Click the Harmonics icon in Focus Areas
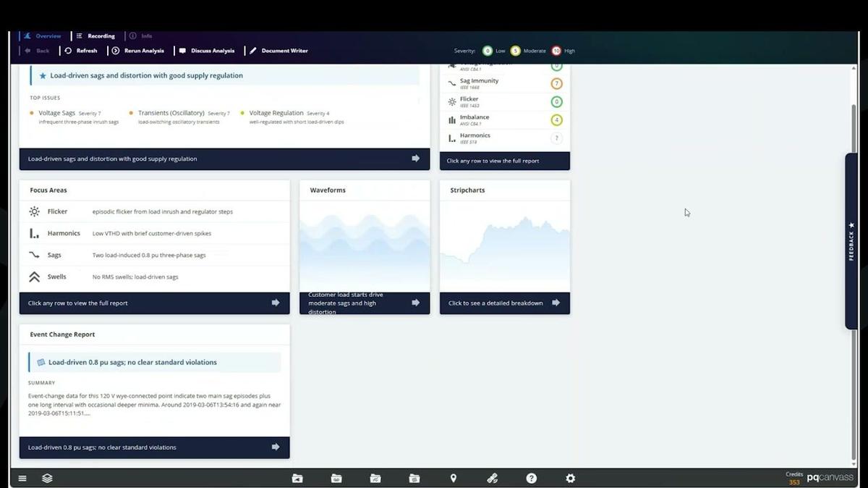The image size is (868, 488). click(34, 233)
